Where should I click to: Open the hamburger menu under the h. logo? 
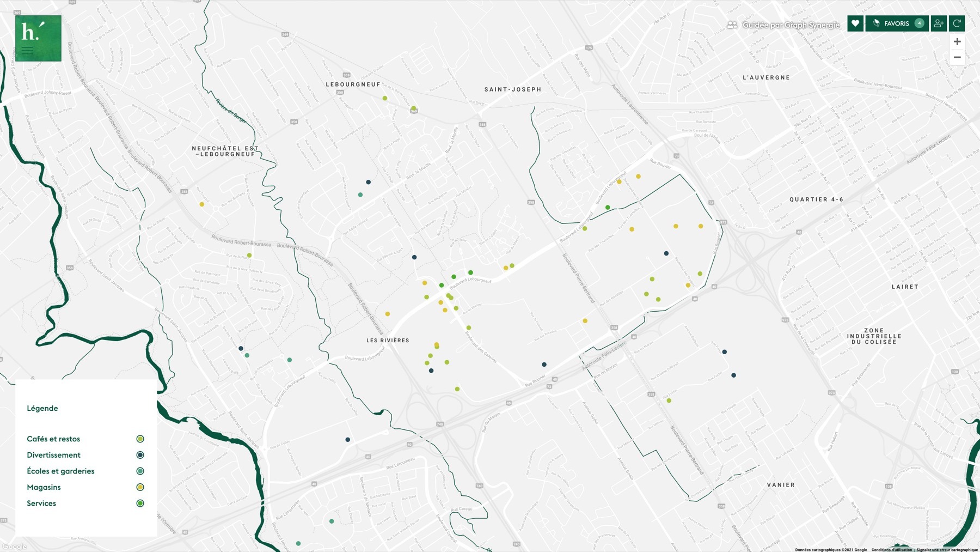click(27, 51)
